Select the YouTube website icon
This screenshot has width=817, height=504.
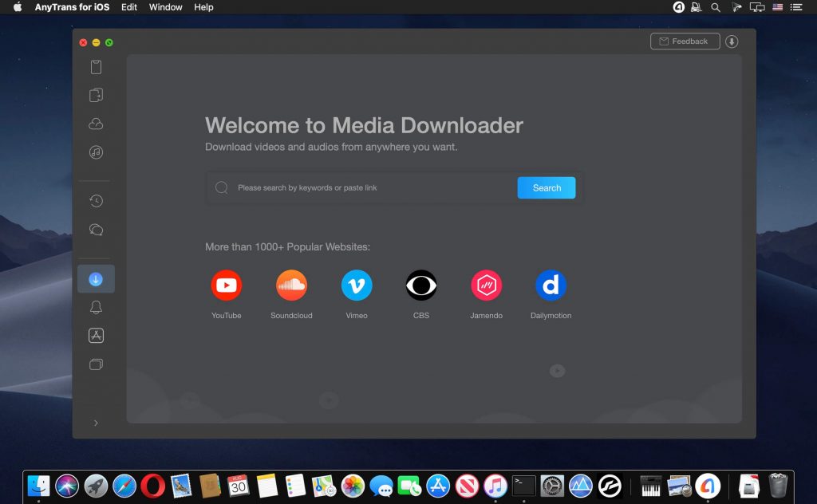coord(227,285)
